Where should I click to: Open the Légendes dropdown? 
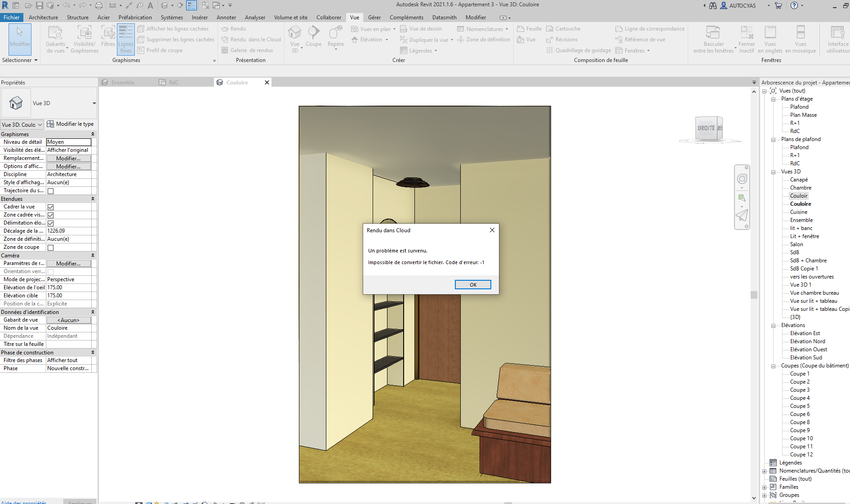pyautogui.click(x=418, y=51)
